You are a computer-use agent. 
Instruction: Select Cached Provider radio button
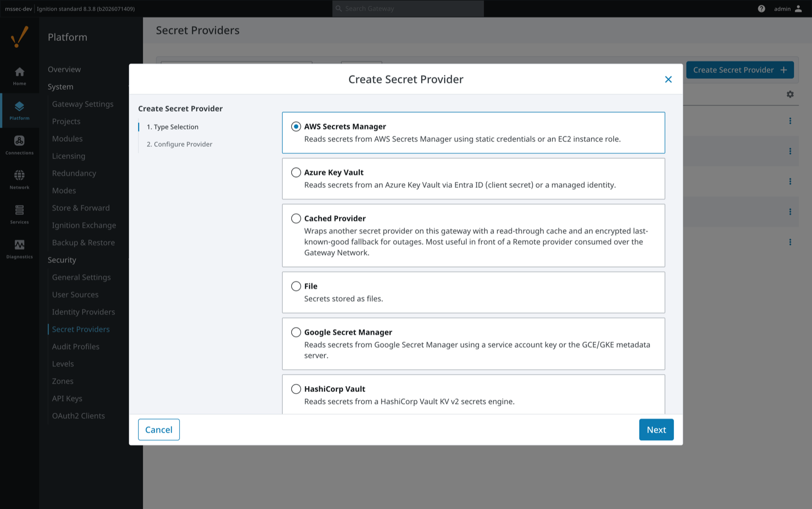pos(296,218)
